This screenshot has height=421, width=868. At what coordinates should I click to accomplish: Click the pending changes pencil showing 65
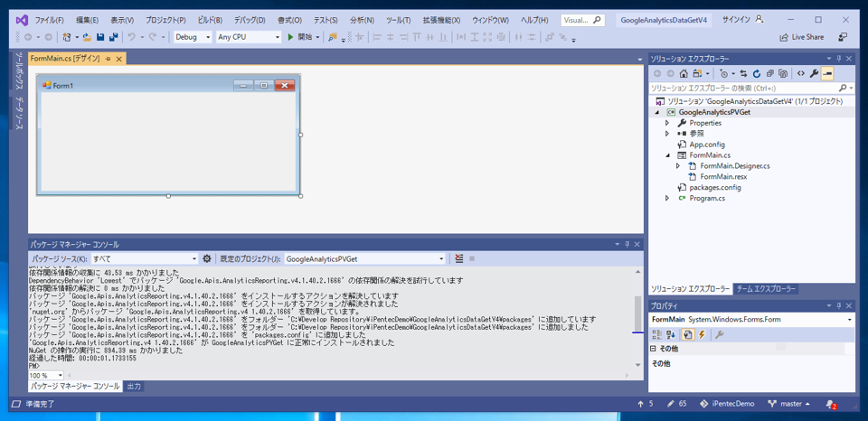pos(677,404)
